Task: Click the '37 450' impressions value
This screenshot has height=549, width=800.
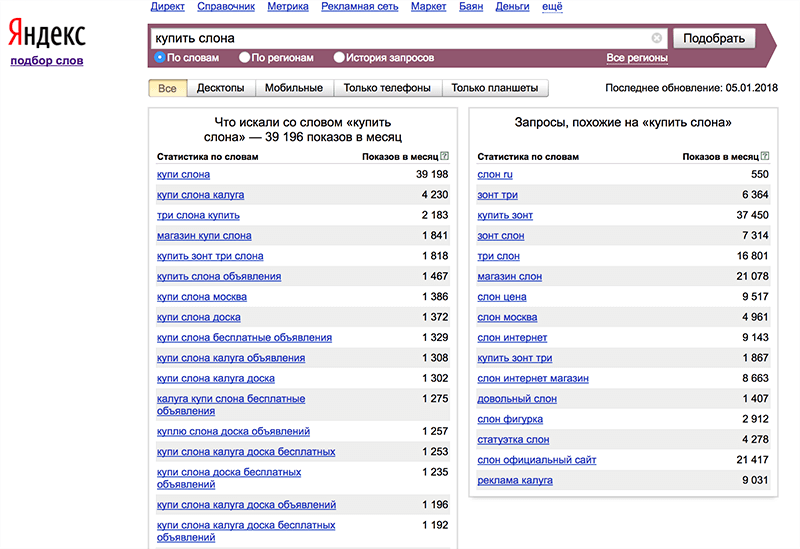Action: point(753,215)
